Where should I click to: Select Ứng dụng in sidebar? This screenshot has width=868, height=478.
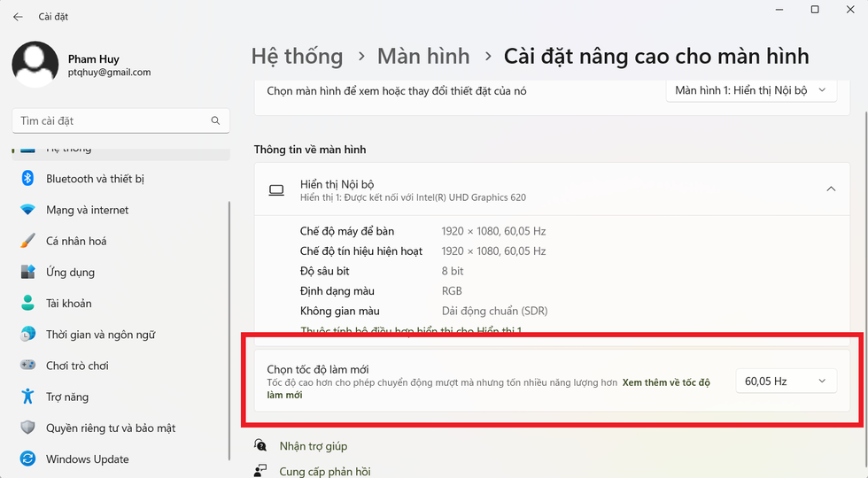[x=120, y=272]
